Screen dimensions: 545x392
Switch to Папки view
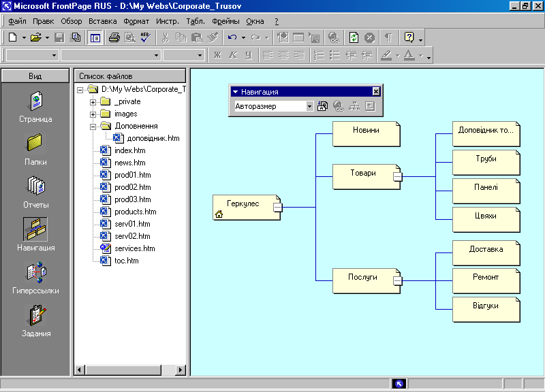coord(35,149)
